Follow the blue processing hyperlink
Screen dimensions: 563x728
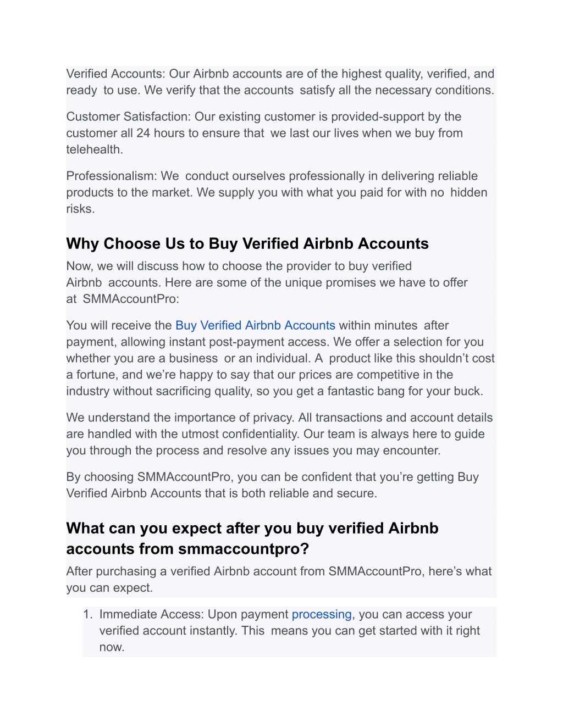pos(322,614)
